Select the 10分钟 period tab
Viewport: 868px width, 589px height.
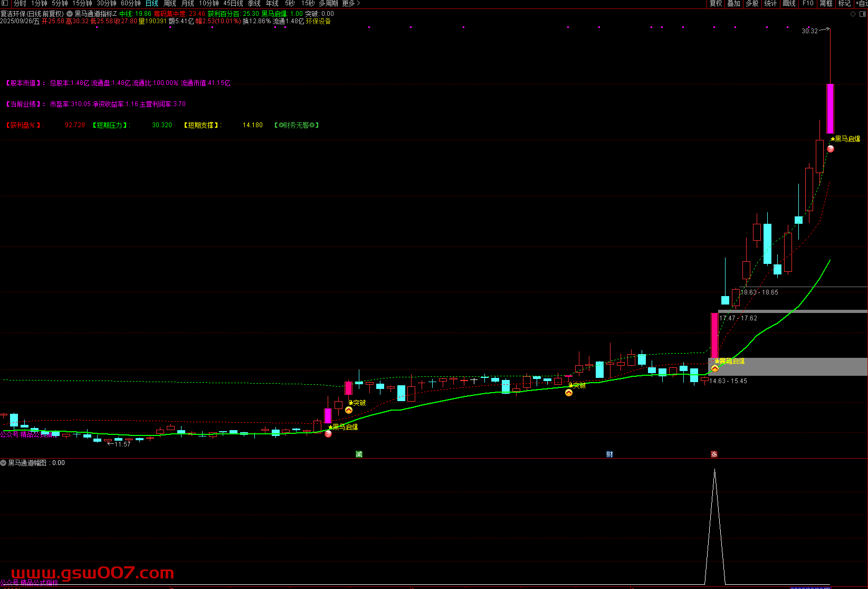(209, 3)
